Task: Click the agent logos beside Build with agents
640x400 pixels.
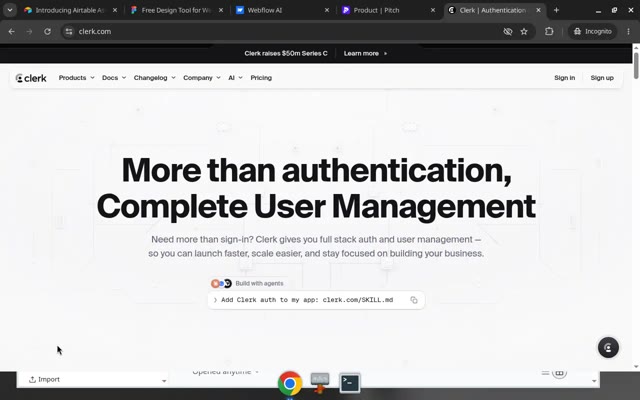Action: coord(221,283)
